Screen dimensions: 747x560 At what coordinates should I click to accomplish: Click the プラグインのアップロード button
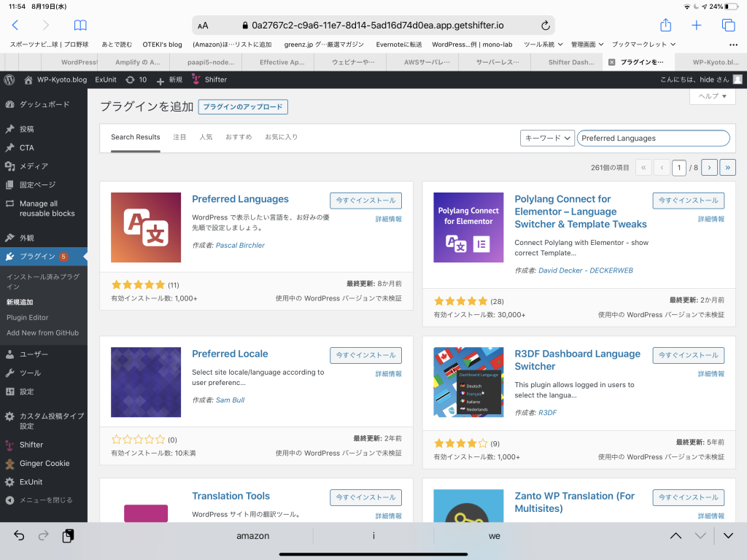tap(243, 107)
